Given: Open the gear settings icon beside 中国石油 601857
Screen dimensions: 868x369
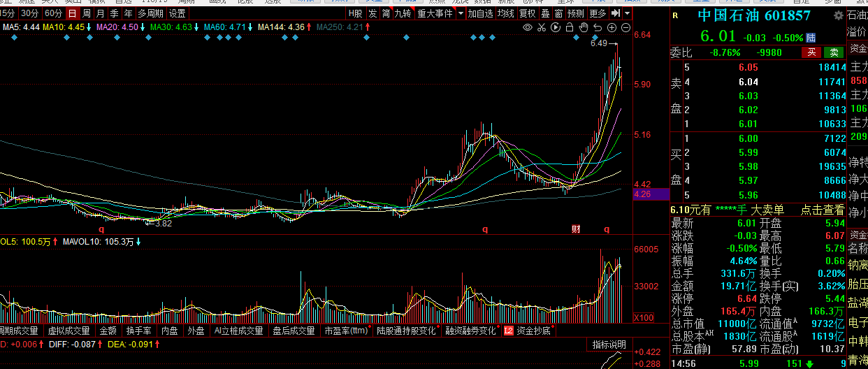Looking at the screenshot, I should click(838, 15).
